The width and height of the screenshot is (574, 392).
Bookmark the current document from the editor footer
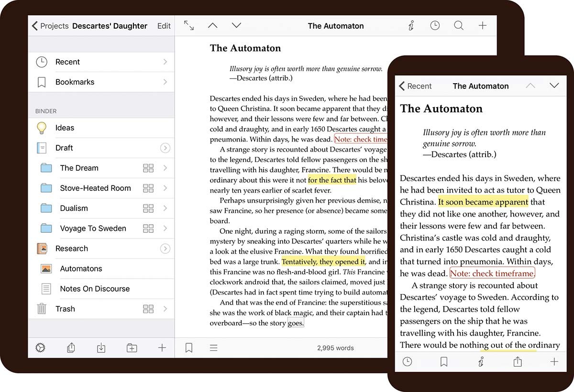coord(188,348)
